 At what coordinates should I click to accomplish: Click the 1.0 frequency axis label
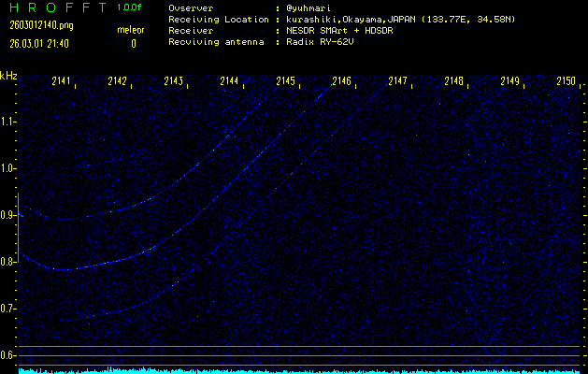click(8, 168)
